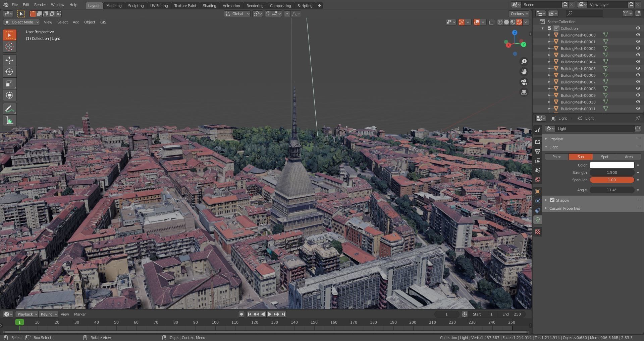This screenshot has height=341, width=644.
Task: Switch perspective/orthographic grid icon
Action: tap(524, 92)
